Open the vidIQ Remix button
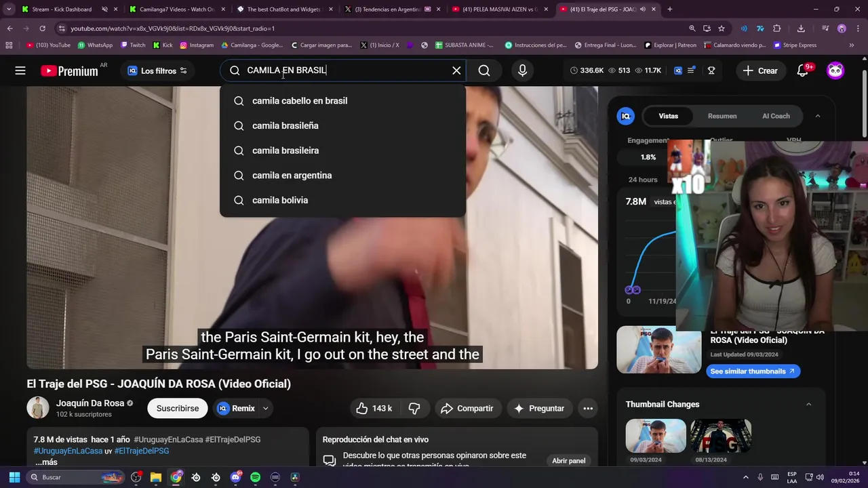This screenshot has height=488, width=868. [x=236, y=408]
